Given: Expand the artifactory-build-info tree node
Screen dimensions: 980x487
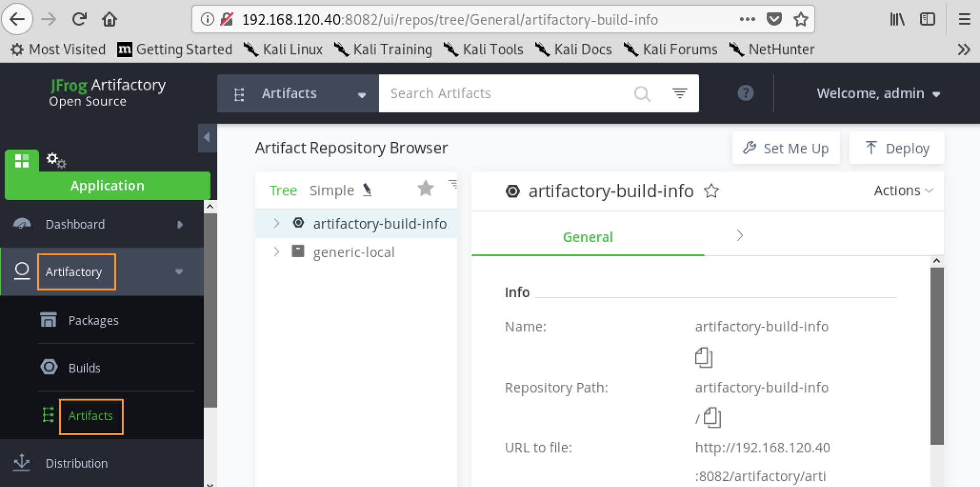Looking at the screenshot, I should (276, 223).
